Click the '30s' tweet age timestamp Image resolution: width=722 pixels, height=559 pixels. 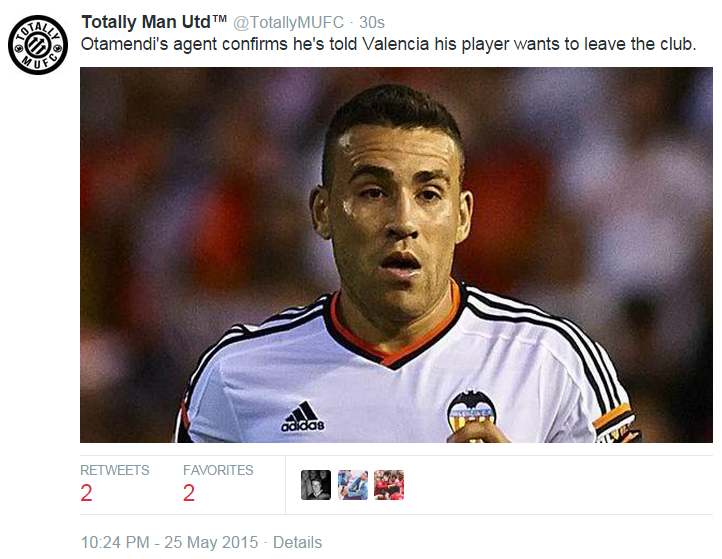(372, 23)
